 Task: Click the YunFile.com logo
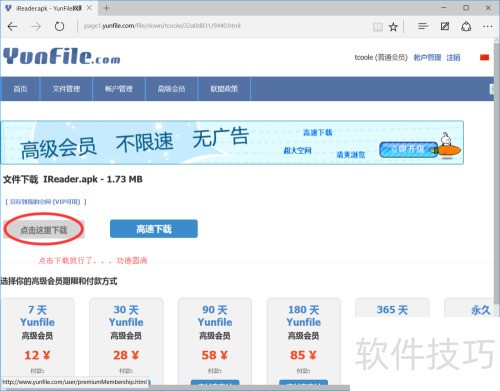click(x=62, y=56)
